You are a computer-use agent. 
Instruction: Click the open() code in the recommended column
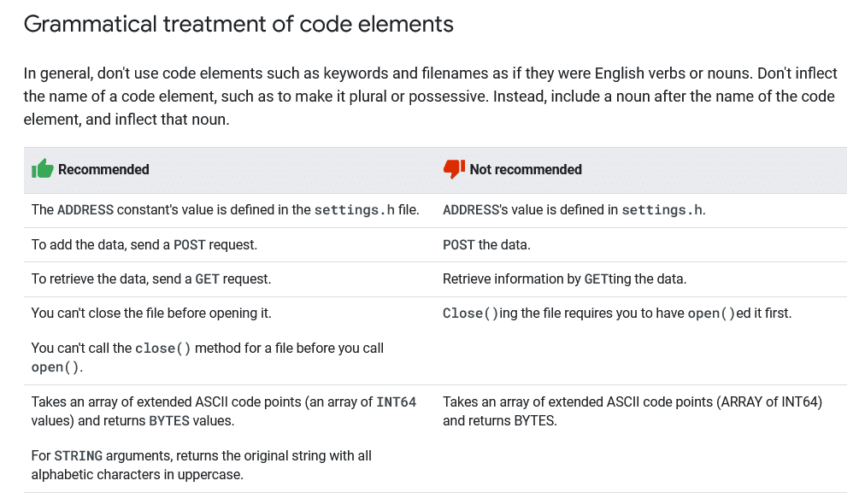coord(59,366)
